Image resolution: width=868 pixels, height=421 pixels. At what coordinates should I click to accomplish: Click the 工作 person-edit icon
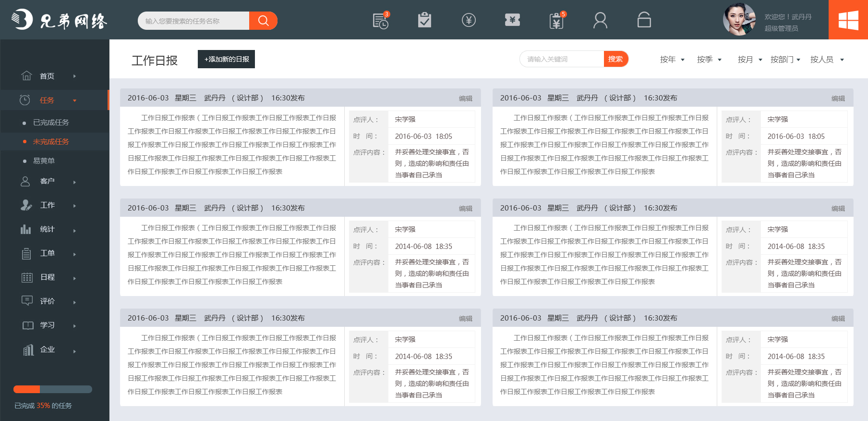26,205
